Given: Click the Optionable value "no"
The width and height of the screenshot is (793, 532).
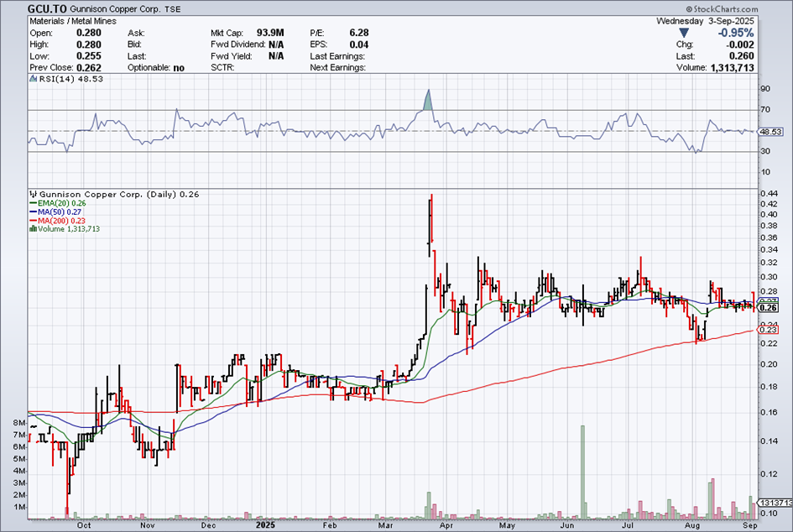Looking at the screenshot, I should 179,68.
